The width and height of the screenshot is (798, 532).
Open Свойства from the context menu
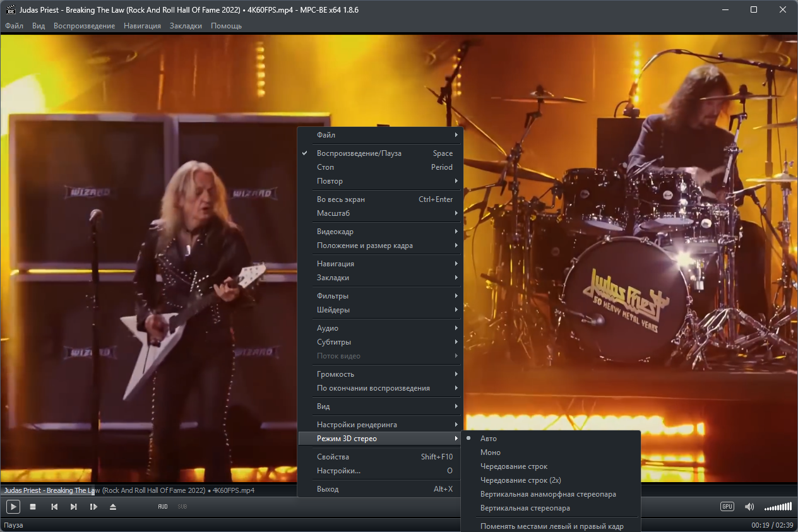[381, 457]
